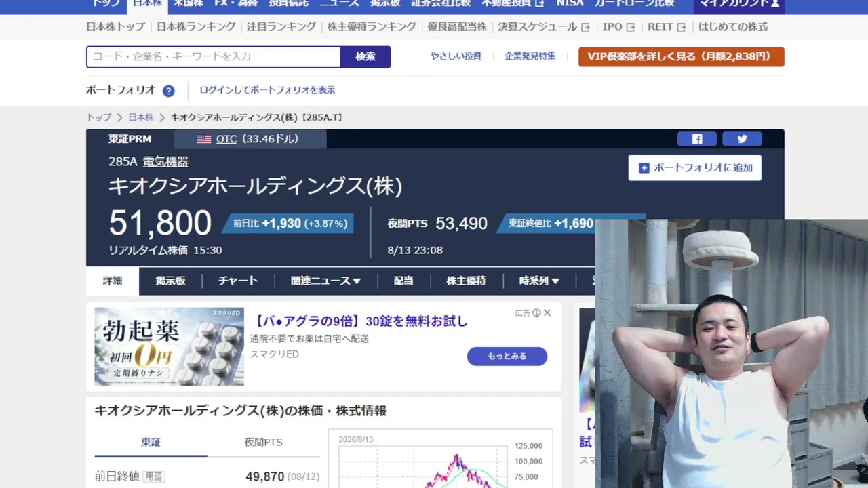
Task: Click the 夜間PTS price 53,490
Action: coord(462,224)
